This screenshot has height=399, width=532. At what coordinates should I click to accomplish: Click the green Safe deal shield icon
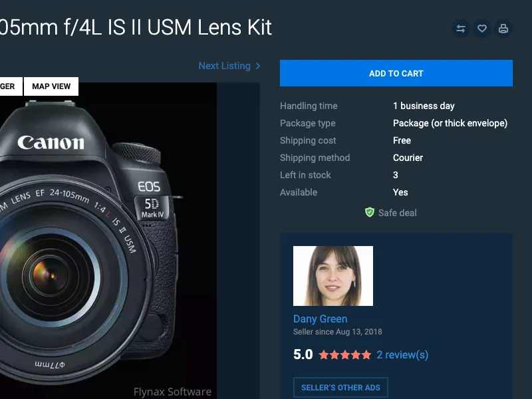[x=370, y=212]
